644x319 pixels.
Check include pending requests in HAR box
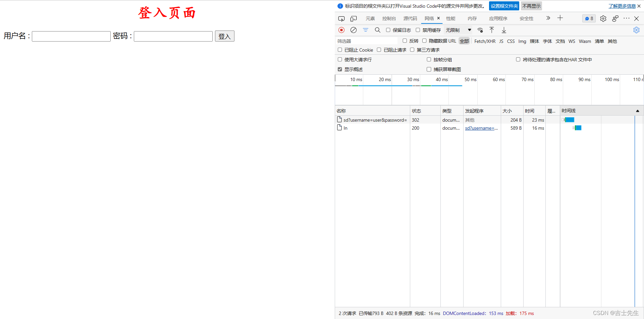518,60
